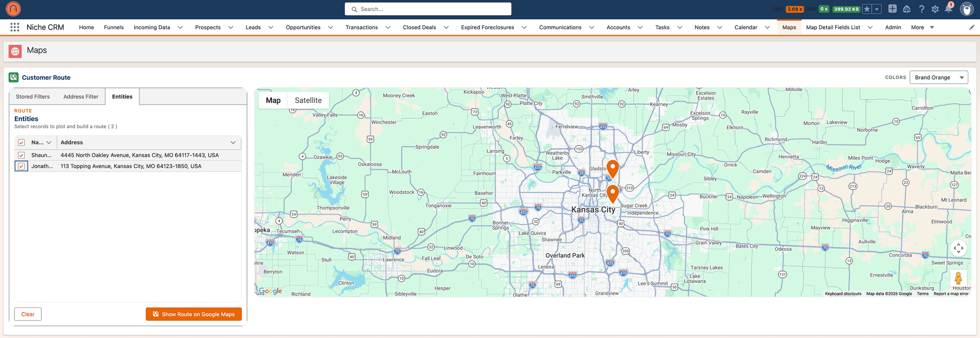
Task: Open the Trailhead guidance icon
Action: tap(906, 9)
